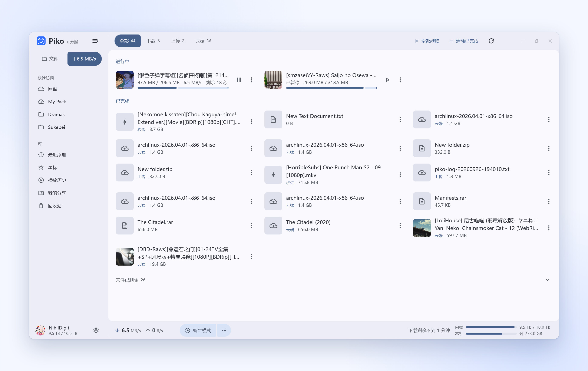Click 清除已完成 clear completed button
The image size is (588, 371).
click(464, 41)
